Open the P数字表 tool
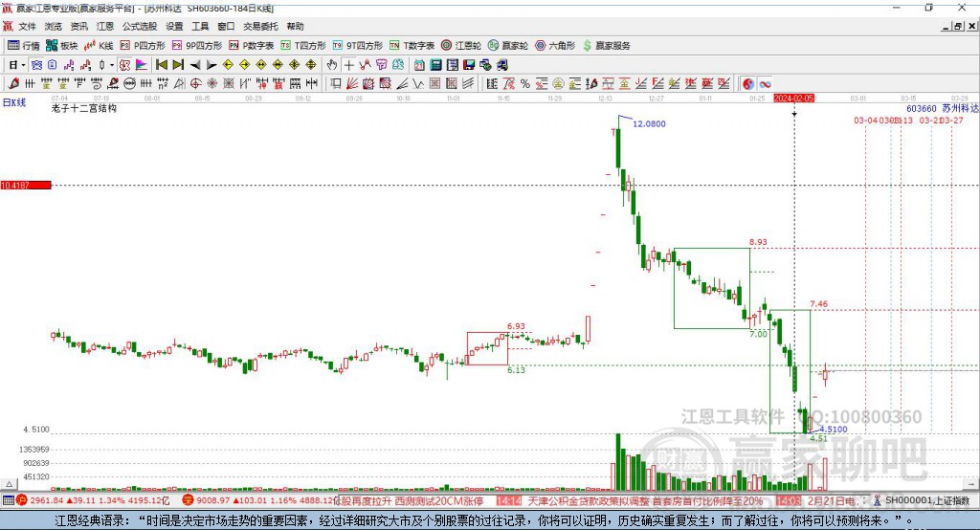Viewport: 980px width, 530px height. pos(252,46)
